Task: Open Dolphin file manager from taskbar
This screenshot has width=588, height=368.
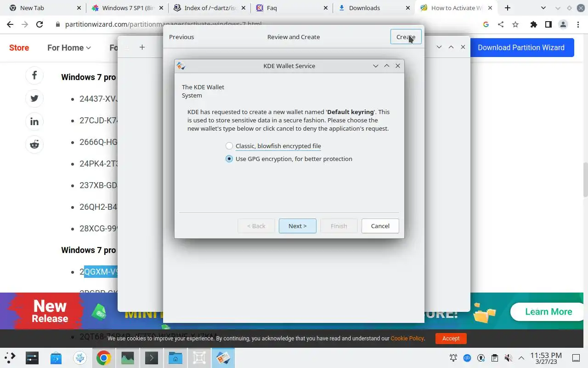Action: [x=175, y=357]
